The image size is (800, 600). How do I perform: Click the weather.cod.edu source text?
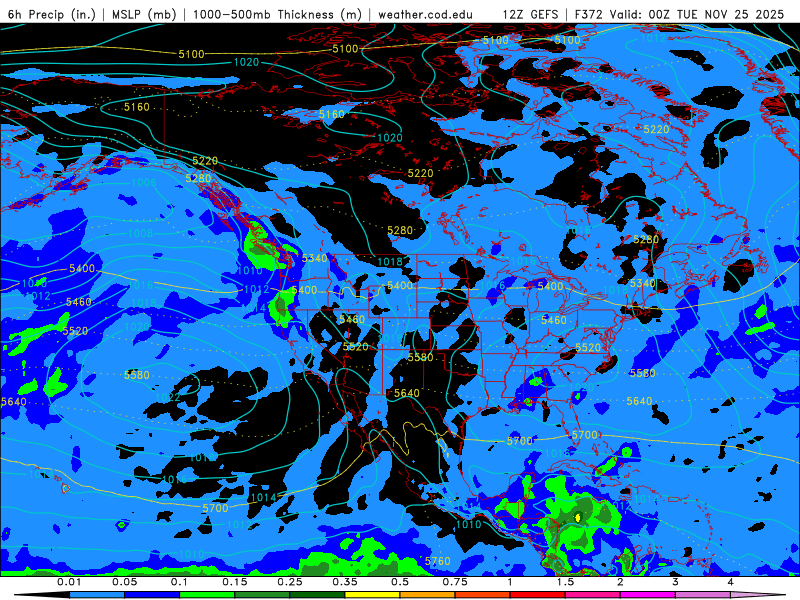pyautogui.click(x=425, y=14)
